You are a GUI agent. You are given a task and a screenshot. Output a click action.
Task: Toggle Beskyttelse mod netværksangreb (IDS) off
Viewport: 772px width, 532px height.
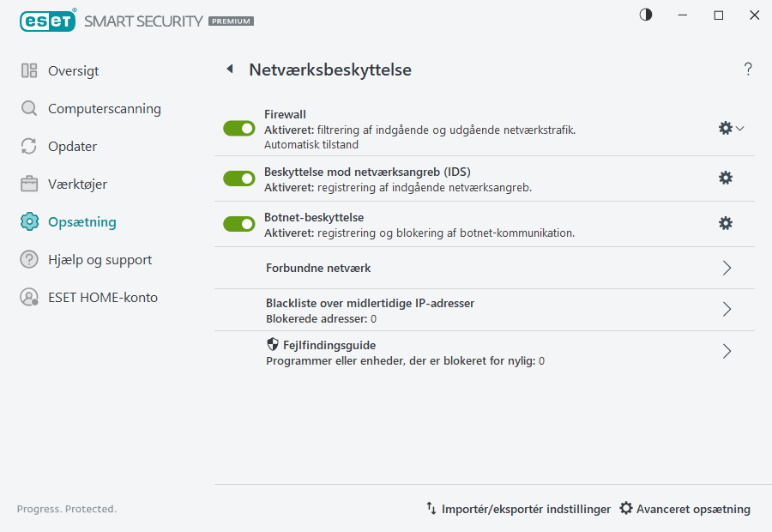pyautogui.click(x=238, y=178)
